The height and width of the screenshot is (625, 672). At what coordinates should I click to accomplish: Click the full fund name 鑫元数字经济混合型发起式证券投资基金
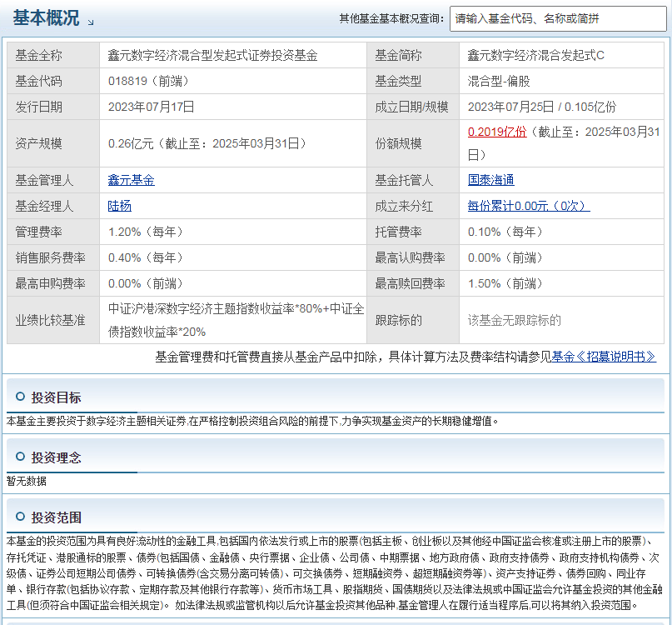[212, 55]
